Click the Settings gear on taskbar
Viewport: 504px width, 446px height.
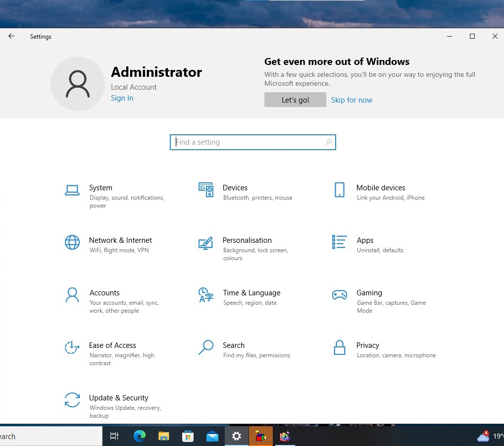pos(237,437)
